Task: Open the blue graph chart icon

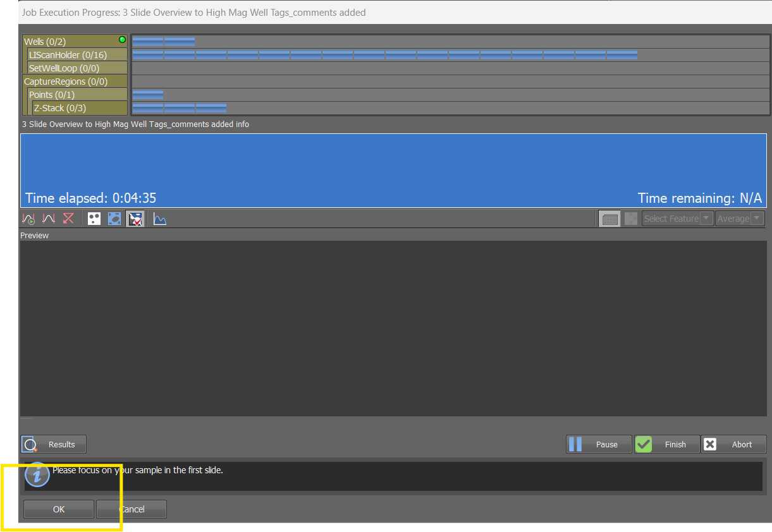Action: click(160, 219)
